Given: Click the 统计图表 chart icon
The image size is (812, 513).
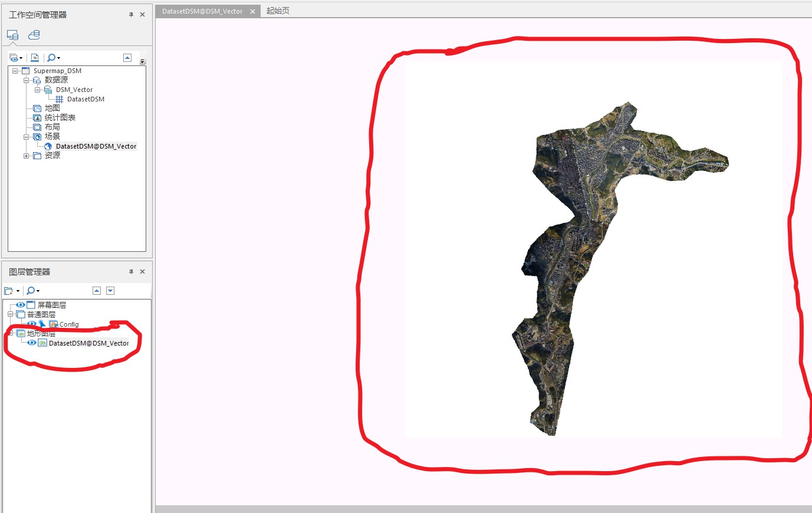Looking at the screenshot, I should pyautogui.click(x=37, y=118).
